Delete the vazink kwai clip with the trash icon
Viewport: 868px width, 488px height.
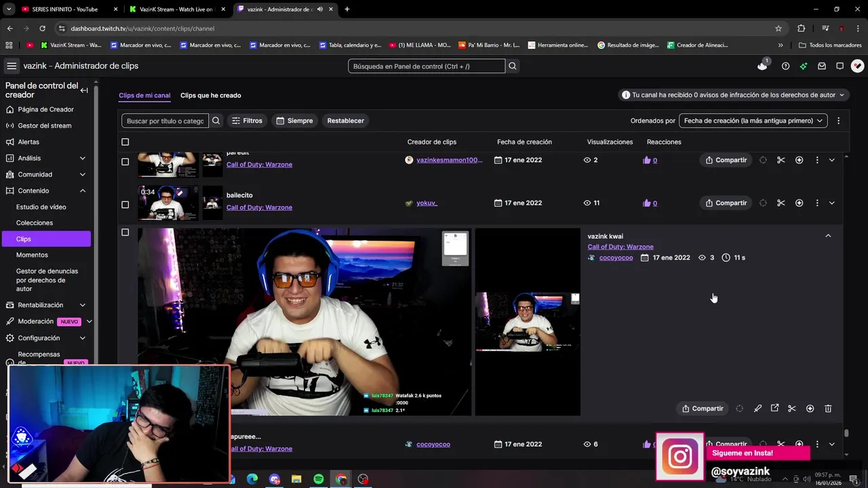(x=828, y=409)
